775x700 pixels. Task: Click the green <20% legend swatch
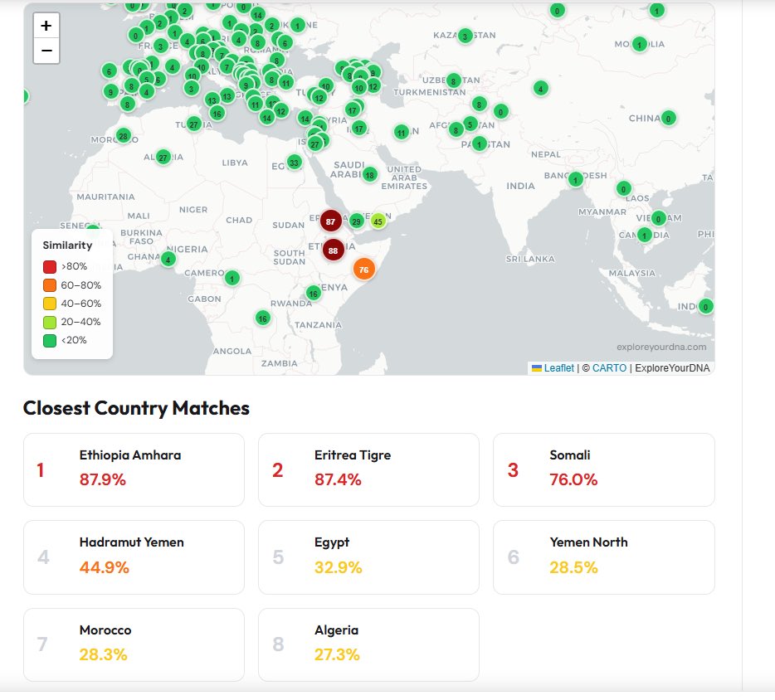pyautogui.click(x=50, y=340)
